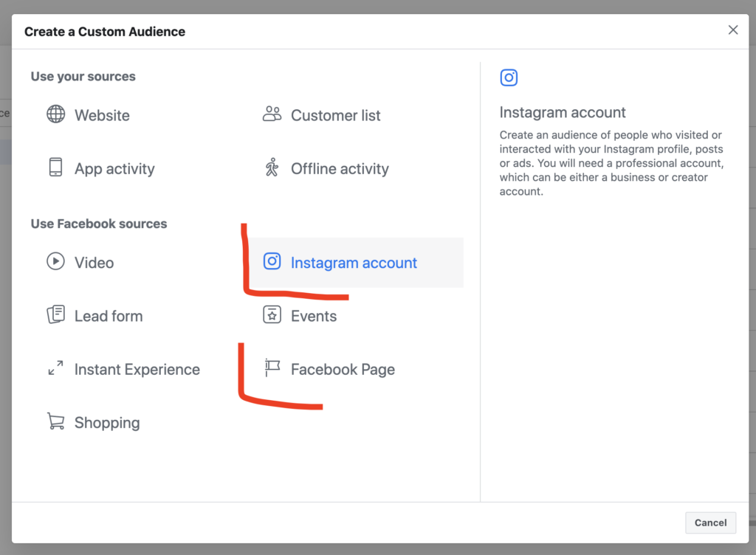
Task: Select the App activity source
Action: 114,169
